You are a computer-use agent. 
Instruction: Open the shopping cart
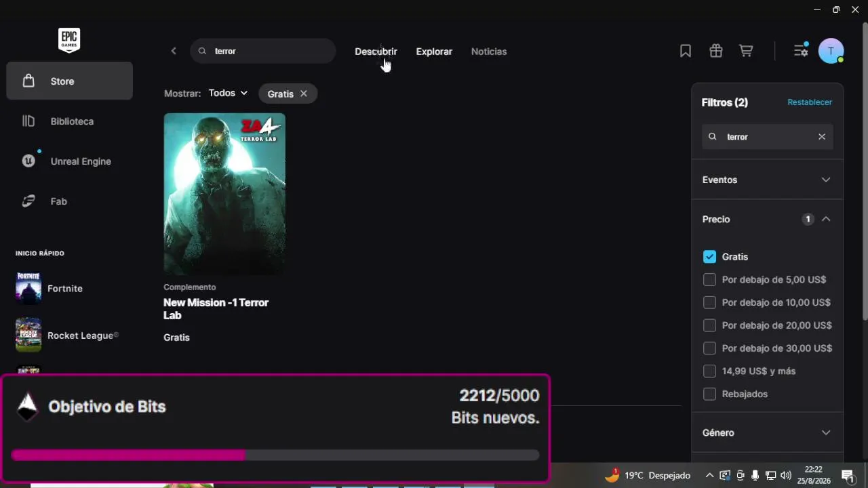point(746,51)
